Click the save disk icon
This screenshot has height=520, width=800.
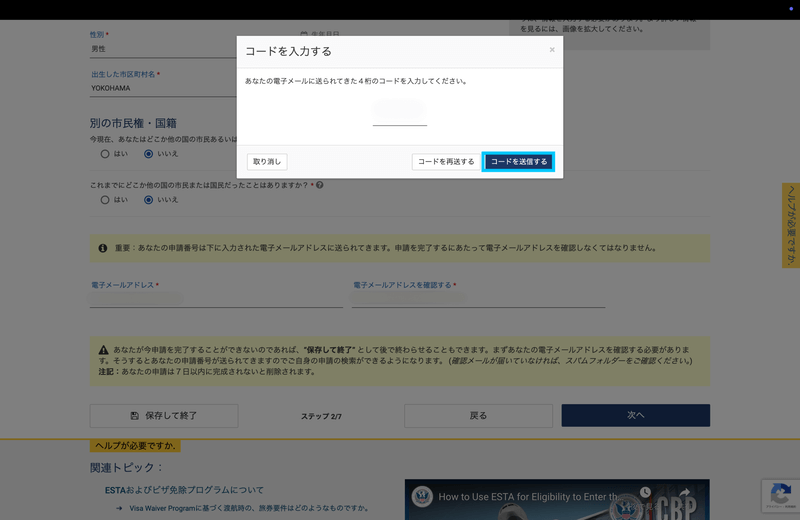click(x=134, y=416)
